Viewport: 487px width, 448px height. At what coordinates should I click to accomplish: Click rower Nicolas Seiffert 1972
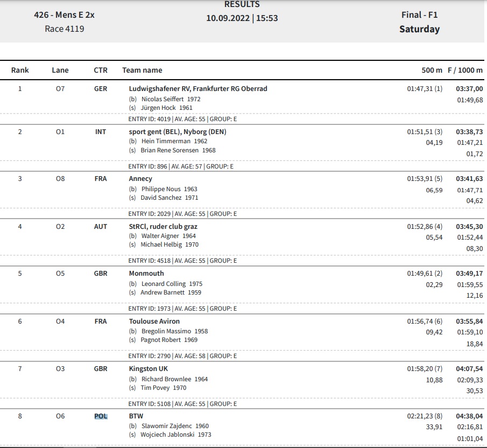[171, 99]
